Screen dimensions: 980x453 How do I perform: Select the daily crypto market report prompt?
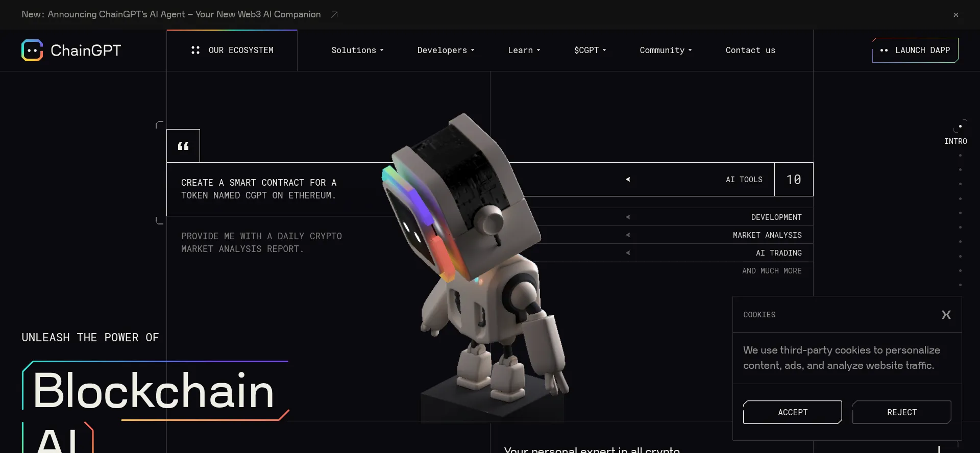coord(261,242)
